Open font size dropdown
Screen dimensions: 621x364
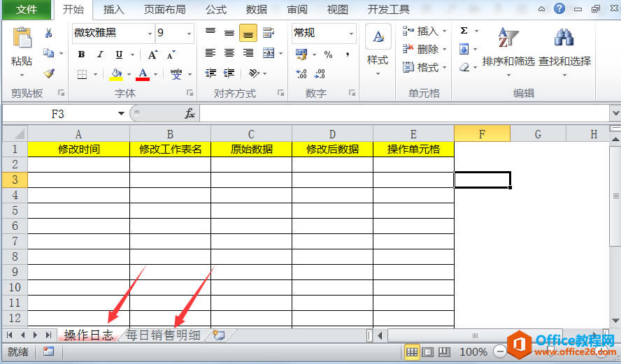pyautogui.click(x=189, y=34)
